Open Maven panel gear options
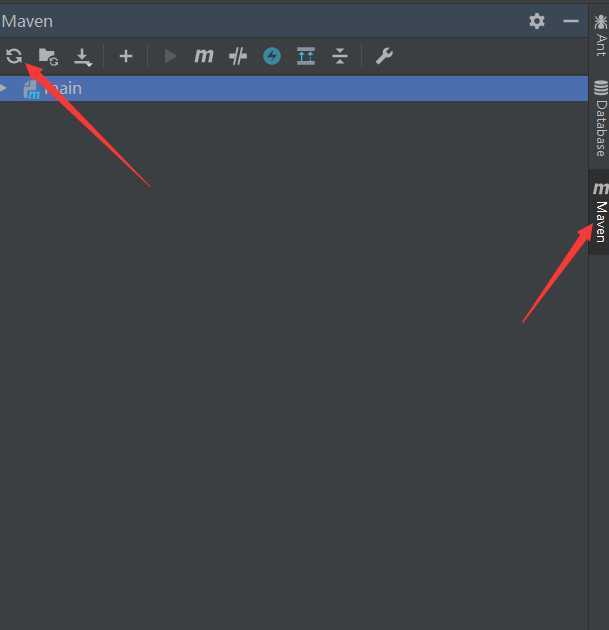Screen dimensions: 609x630 [537, 21]
